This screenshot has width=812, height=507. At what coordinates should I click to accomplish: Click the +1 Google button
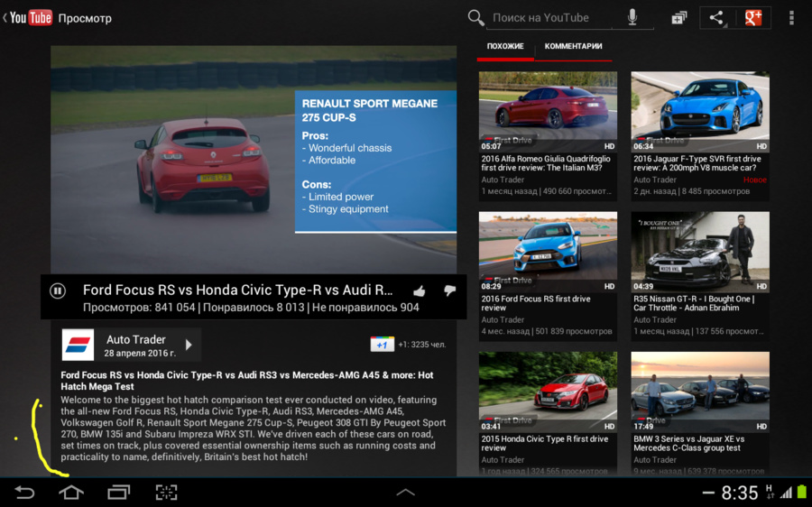[383, 345]
